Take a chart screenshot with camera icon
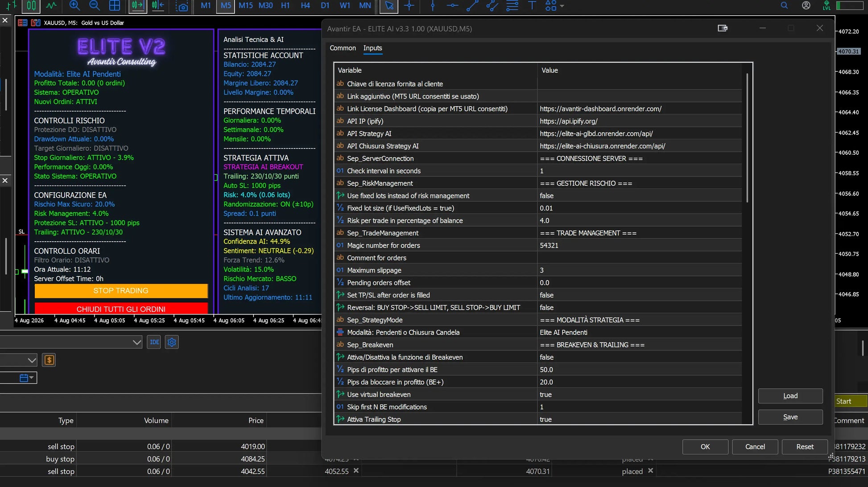868x487 pixels. (182, 7)
